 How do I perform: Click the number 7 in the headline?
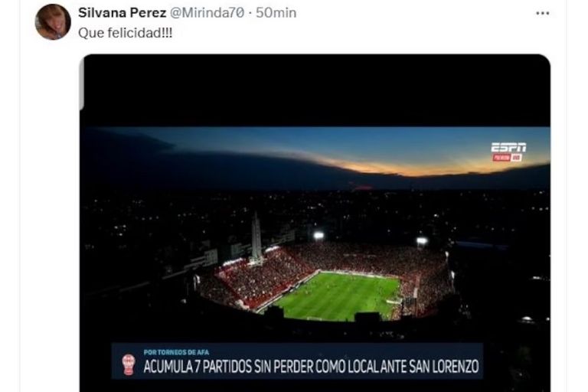pos(198,367)
